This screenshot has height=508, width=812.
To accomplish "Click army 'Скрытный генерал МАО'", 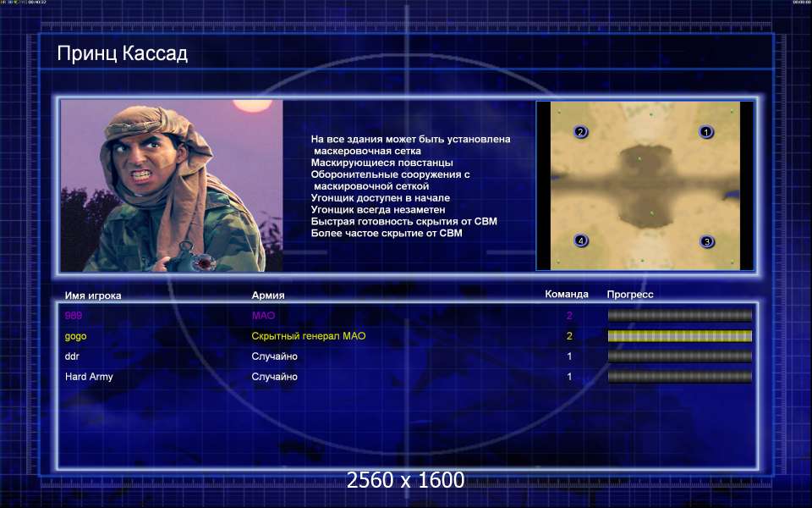I will 309,336.
